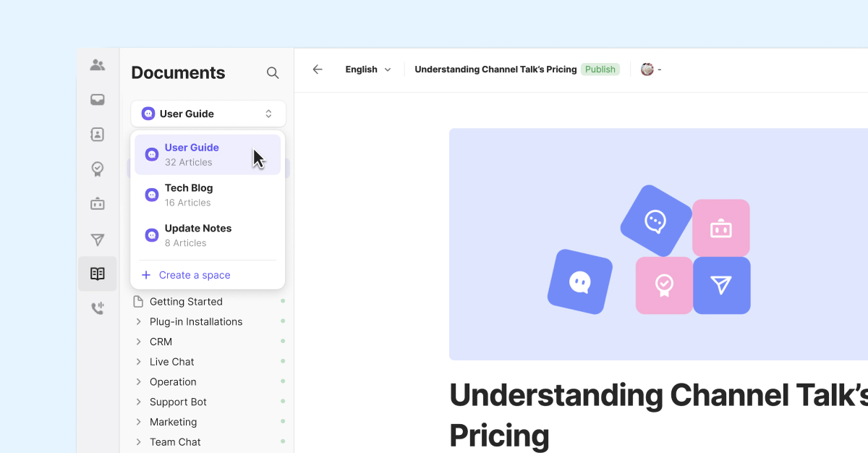The height and width of the screenshot is (453, 868).
Task: Search documents with magnifier icon
Action: (273, 72)
